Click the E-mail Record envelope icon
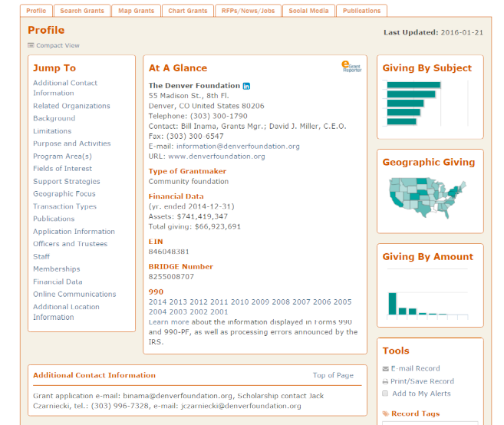Screen dimensions: 504x425 pos(385,369)
